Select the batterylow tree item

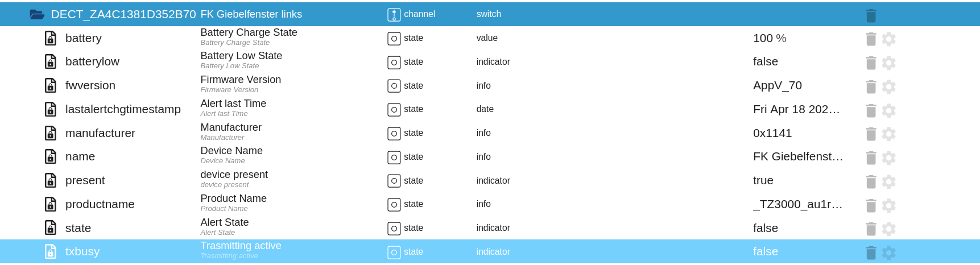point(92,61)
